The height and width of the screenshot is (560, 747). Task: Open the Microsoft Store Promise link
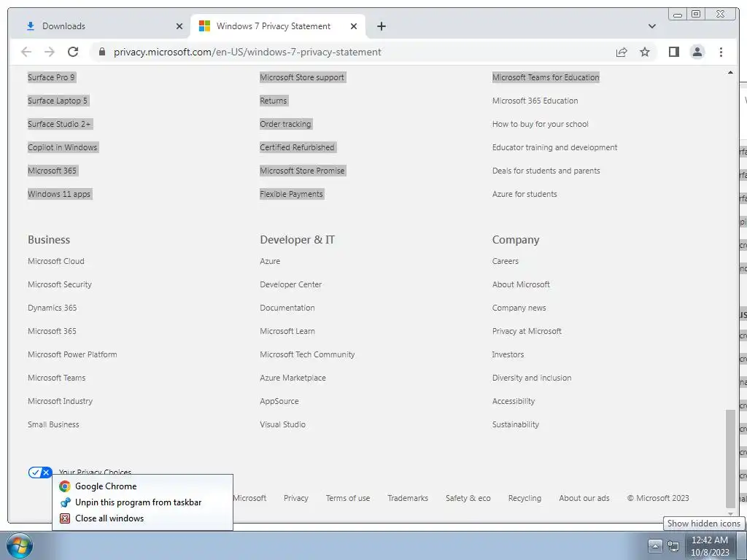[302, 171]
